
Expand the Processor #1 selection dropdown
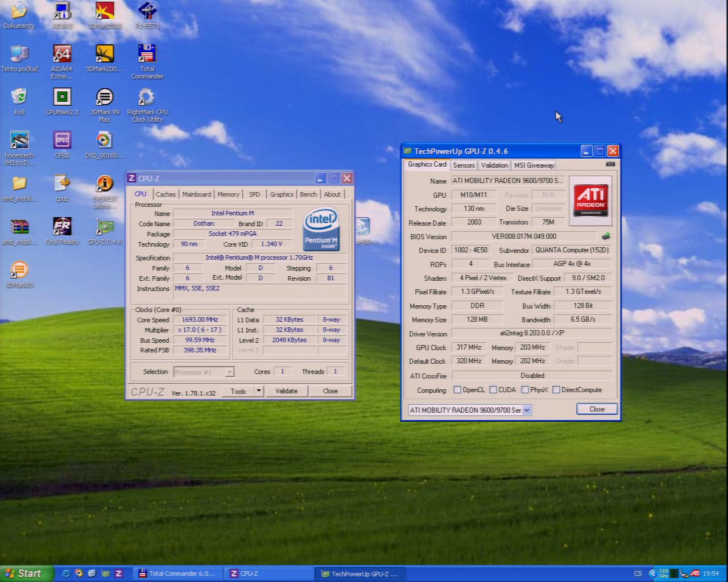[x=229, y=372]
